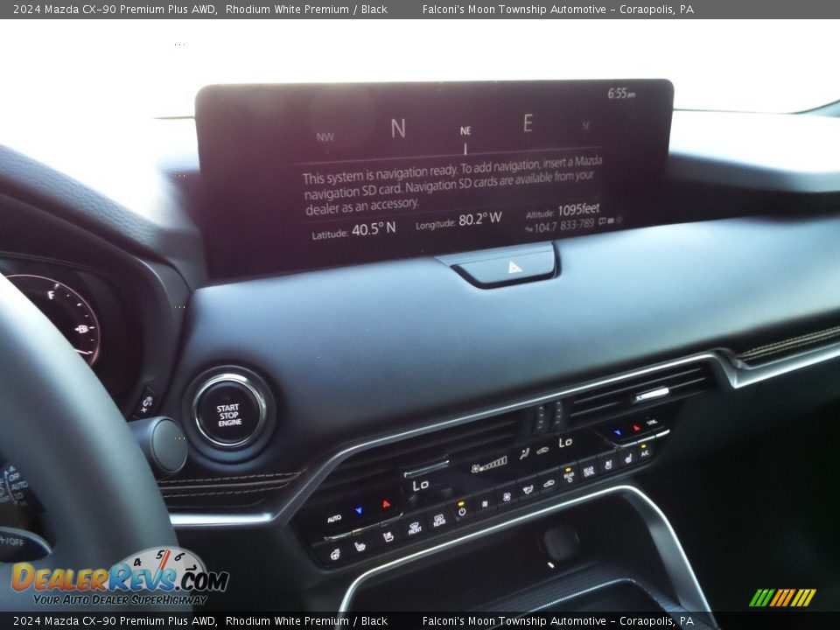Image resolution: width=840 pixels, height=630 pixels.
Task: Activate driver seat heater button
Action: pyautogui.click(x=360, y=546)
